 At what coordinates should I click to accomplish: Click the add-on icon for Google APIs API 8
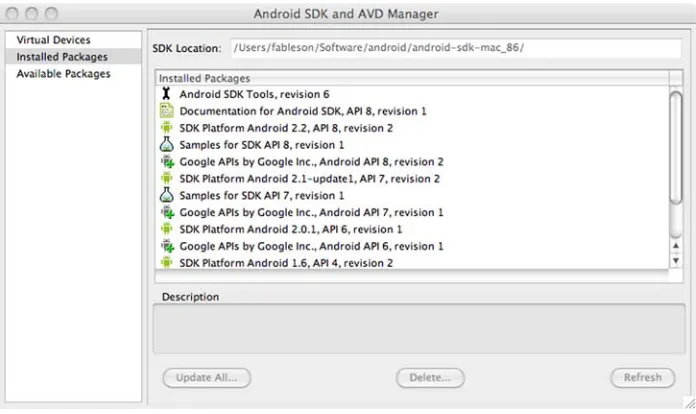point(167,162)
